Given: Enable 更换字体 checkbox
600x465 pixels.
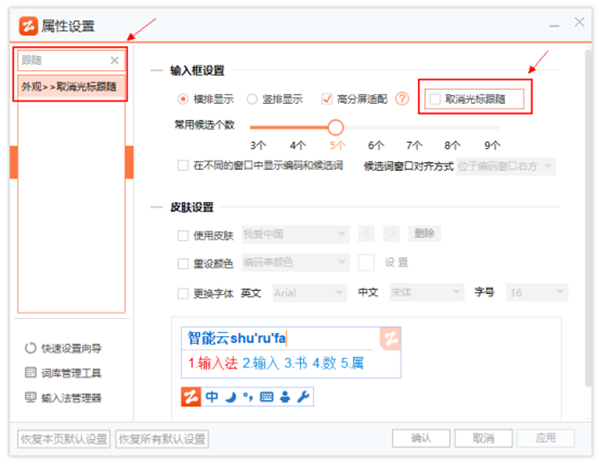Looking at the screenshot, I should [x=183, y=294].
